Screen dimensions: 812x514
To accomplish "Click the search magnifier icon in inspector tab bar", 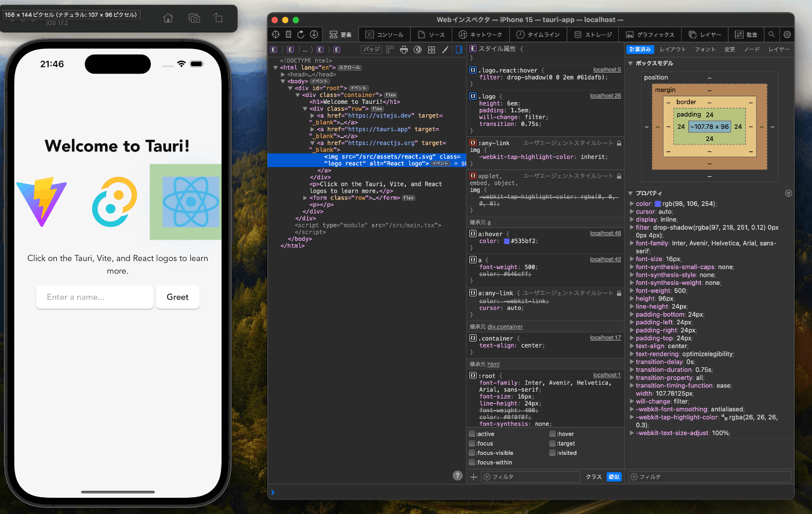I will (x=771, y=35).
